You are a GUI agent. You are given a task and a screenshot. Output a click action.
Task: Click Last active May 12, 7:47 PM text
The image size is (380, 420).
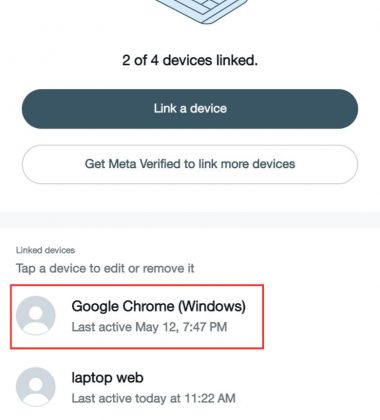coord(149,327)
